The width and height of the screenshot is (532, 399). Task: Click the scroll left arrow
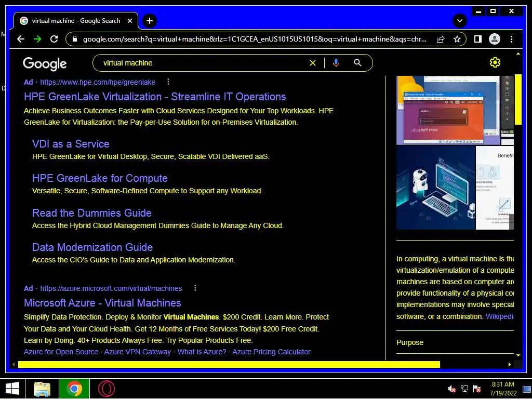coord(14,364)
